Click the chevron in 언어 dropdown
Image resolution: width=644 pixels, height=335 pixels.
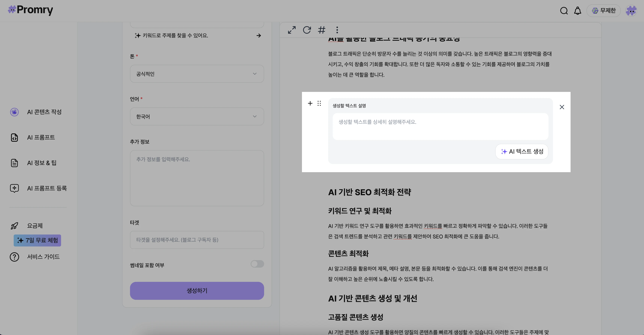click(255, 116)
